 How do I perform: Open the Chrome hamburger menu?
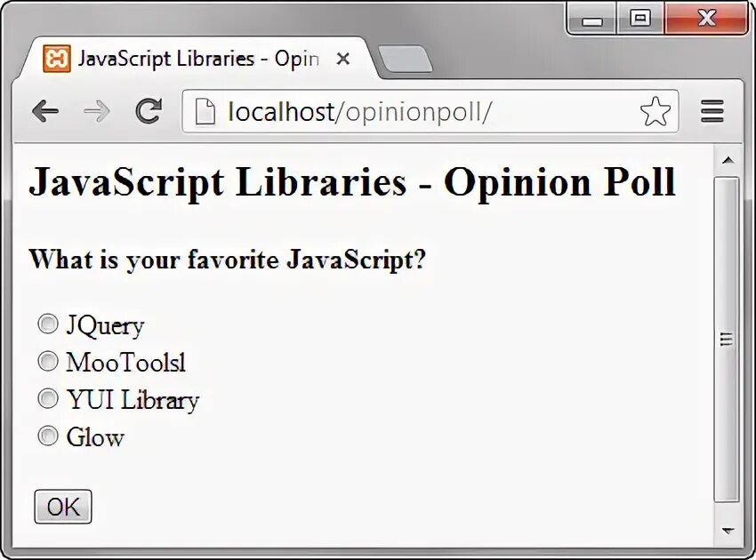712,111
